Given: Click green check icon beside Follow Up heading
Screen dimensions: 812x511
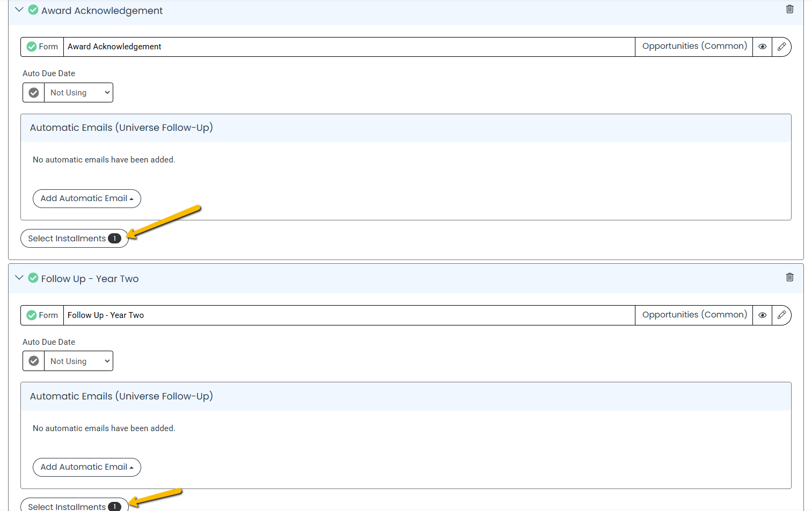Looking at the screenshot, I should pyautogui.click(x=33, y=278).
